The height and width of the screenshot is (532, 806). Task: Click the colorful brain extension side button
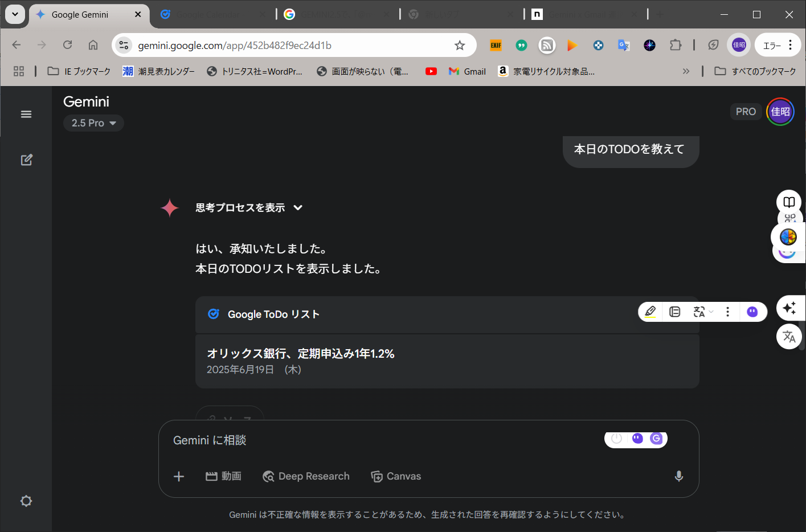tap(788, 236)
